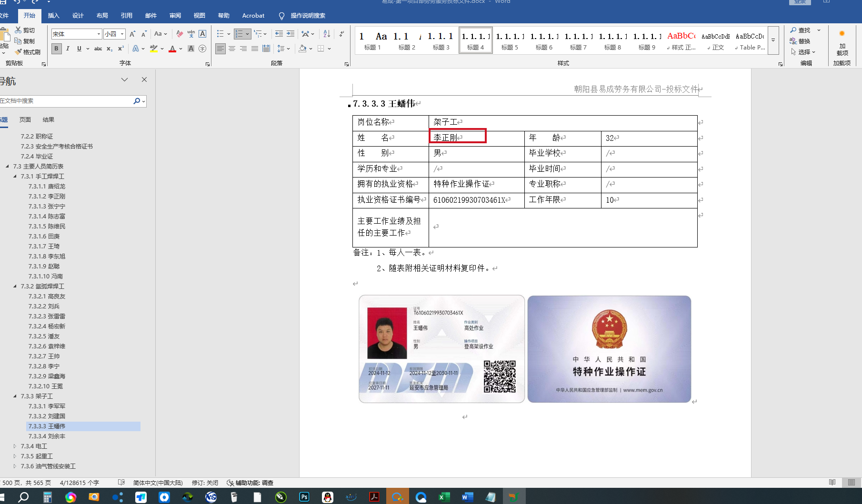862x504 pixels.
Task: Search the document with the navigation magnifier
Action: pyautogui.click(x=137, y=101)
